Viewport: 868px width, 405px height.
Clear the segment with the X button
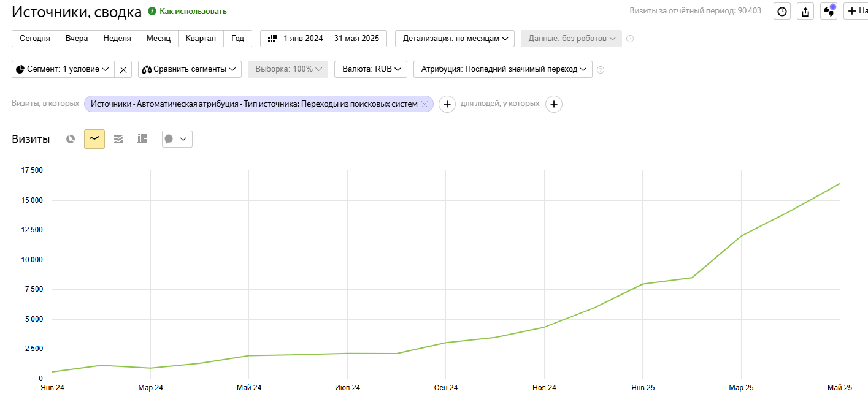[123, 69]
